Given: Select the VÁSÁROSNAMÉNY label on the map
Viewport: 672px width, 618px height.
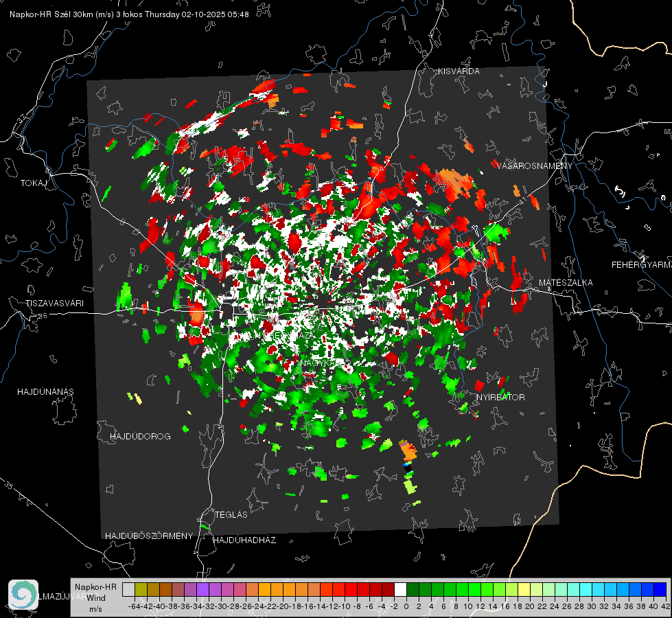Looking at the screenshot, I should click(x=535, y=166).
